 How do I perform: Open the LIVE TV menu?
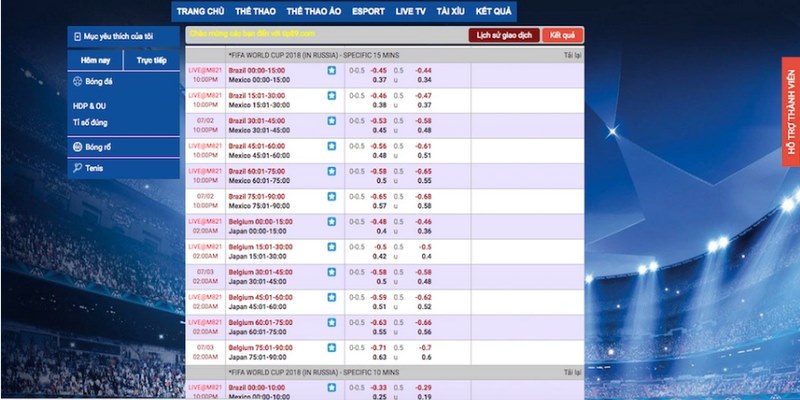(x=411, y=11)
